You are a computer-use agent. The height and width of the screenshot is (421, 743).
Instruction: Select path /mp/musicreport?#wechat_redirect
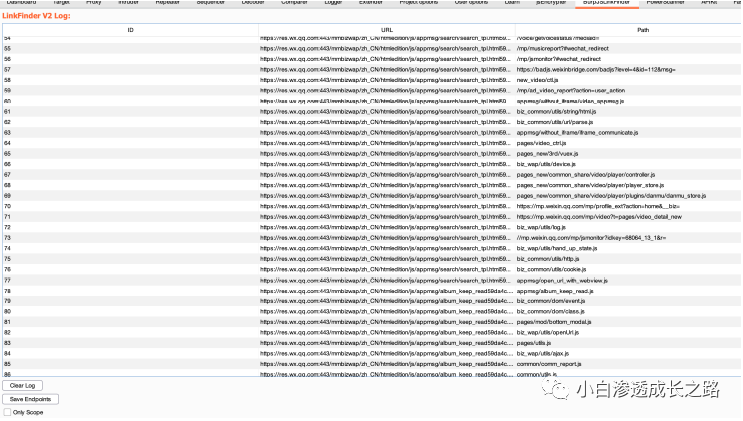562,48
